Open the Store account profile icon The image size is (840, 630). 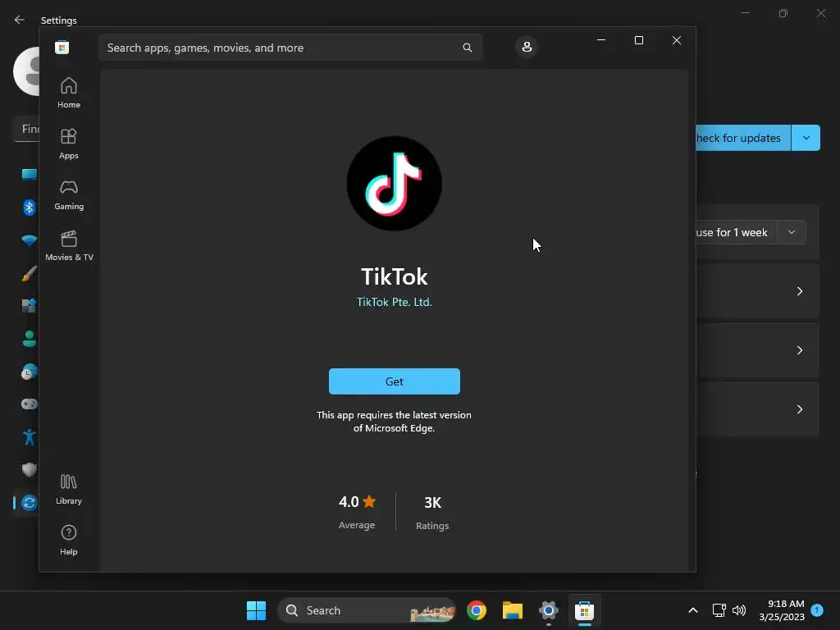click(527, 47)
